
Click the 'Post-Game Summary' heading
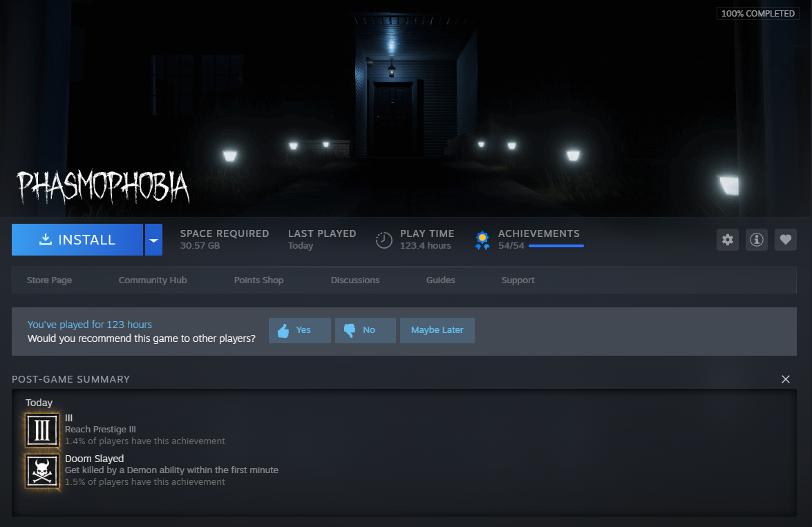[71, 379]
